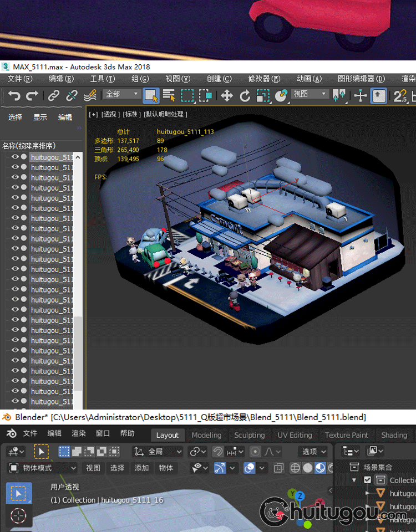Viewport: 416px width, 532px height.
Task: Click the 添加 button in Blender viewport header
Action: (x=141, y=468)
